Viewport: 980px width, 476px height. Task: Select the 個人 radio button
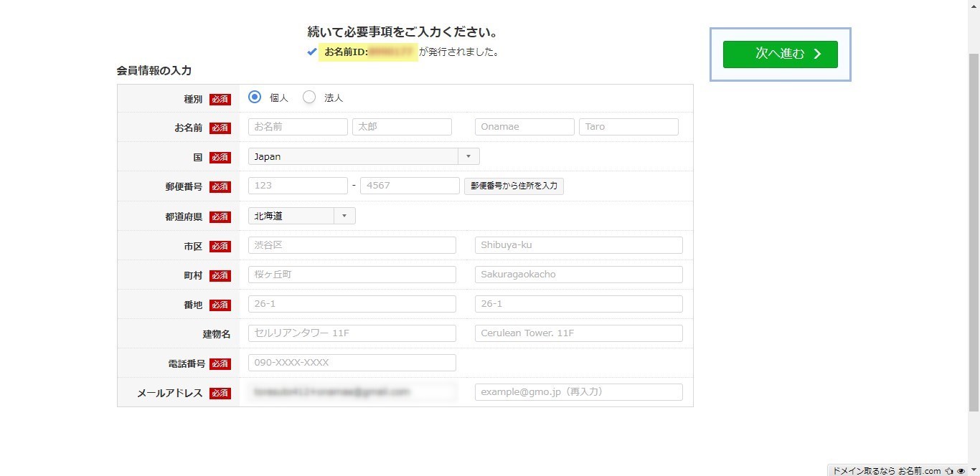tap(254, 97)
